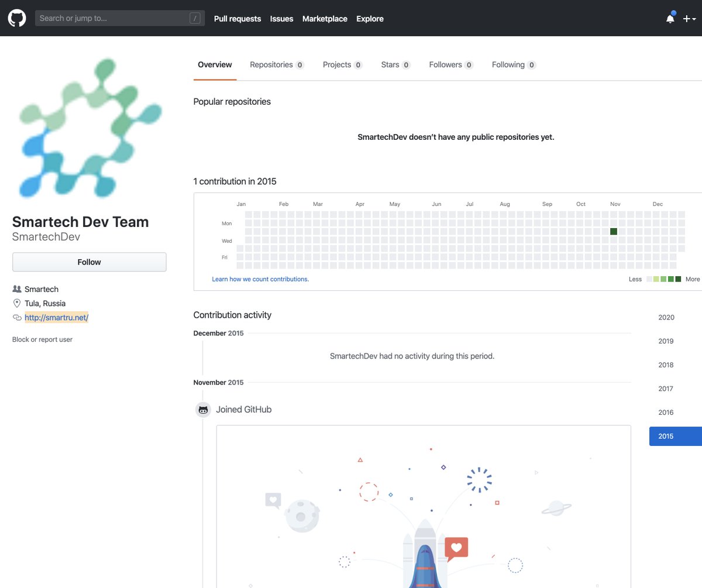The width and height of the screenshot is (702, 588).
Task: Expand the plus create-new dropdown
Action: coord(690,19)
